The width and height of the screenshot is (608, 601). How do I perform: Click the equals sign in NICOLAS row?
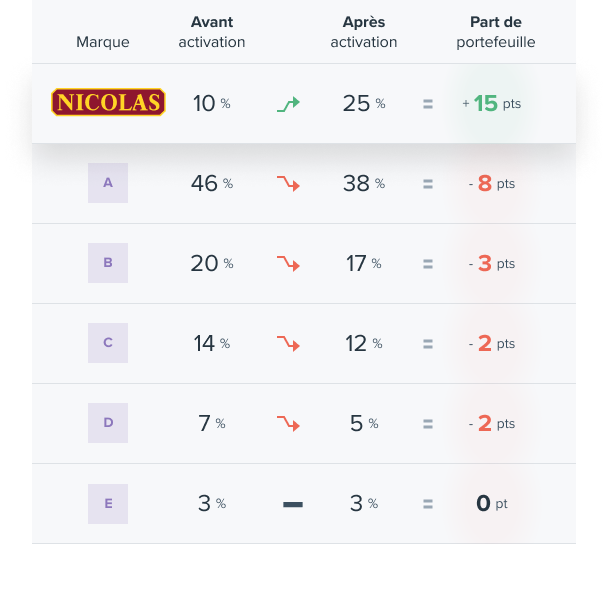428,104
